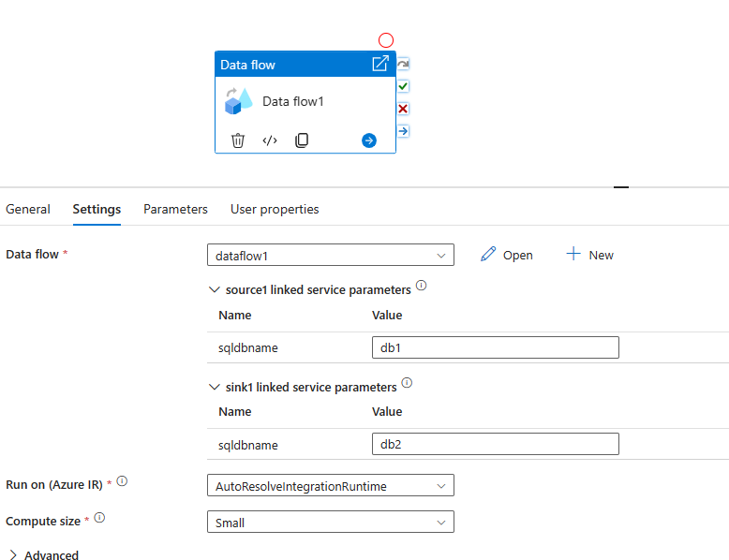Viewport: 729px width, 560px height.
Task: Open data flow in new window icon
Action: [380, 64]
